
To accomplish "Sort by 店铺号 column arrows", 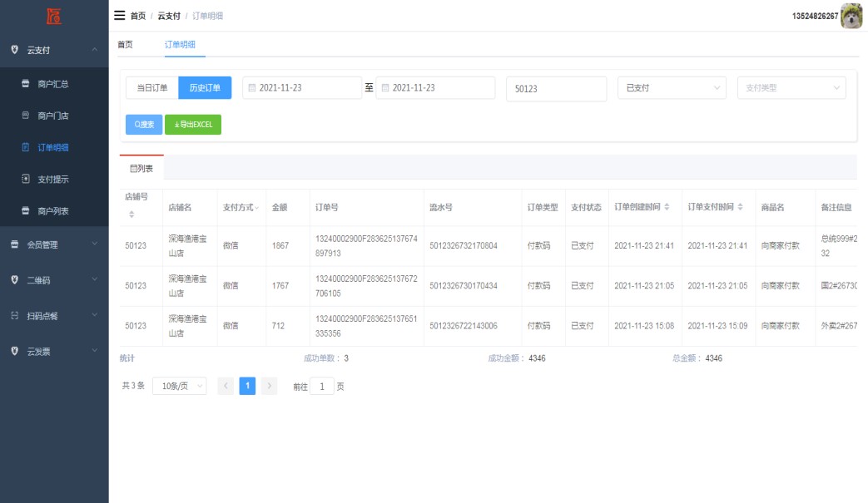I will click(131, 215).
